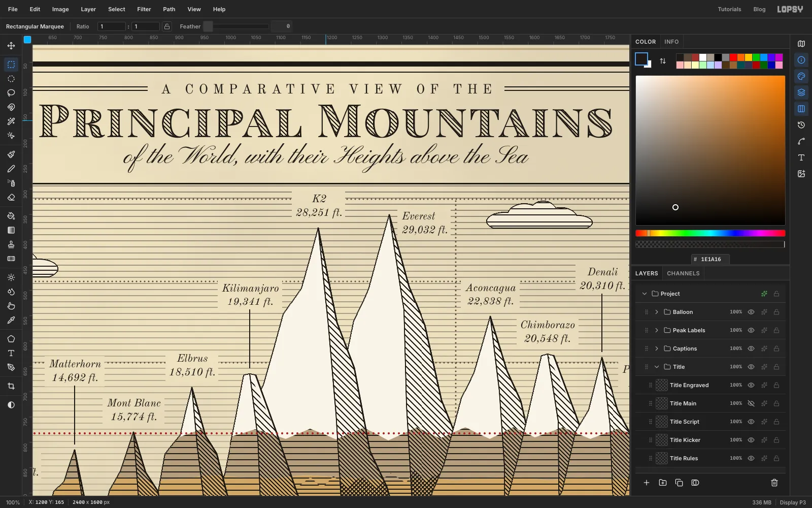Switch to the Info tab
The width and height of the screenshot is (812, 508).
click(671, 42)
